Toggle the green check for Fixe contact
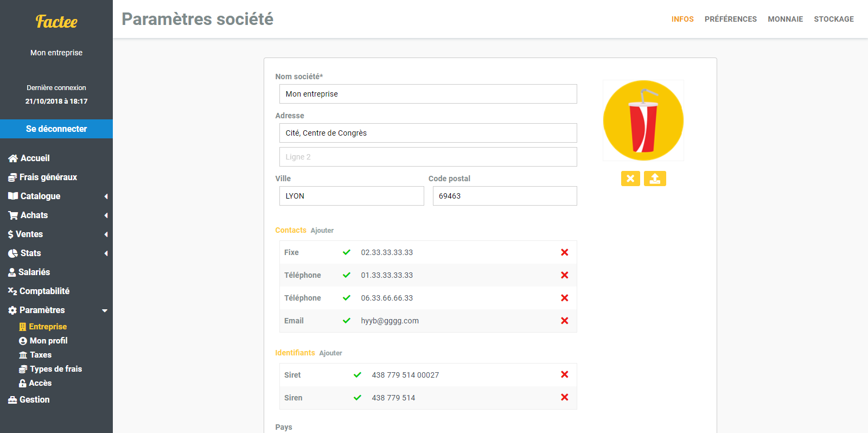Viewport: 868px width, 433px height. click(347, 252)
